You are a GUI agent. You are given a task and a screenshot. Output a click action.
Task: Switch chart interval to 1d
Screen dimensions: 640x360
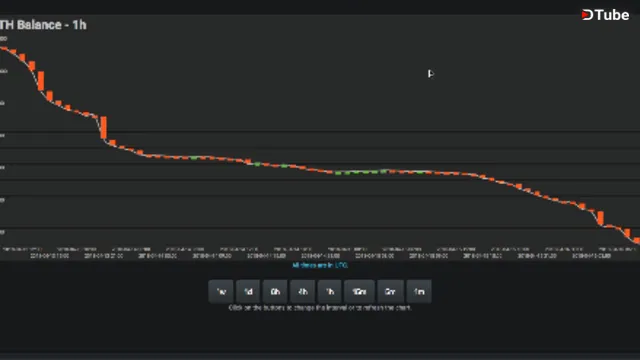248,291
